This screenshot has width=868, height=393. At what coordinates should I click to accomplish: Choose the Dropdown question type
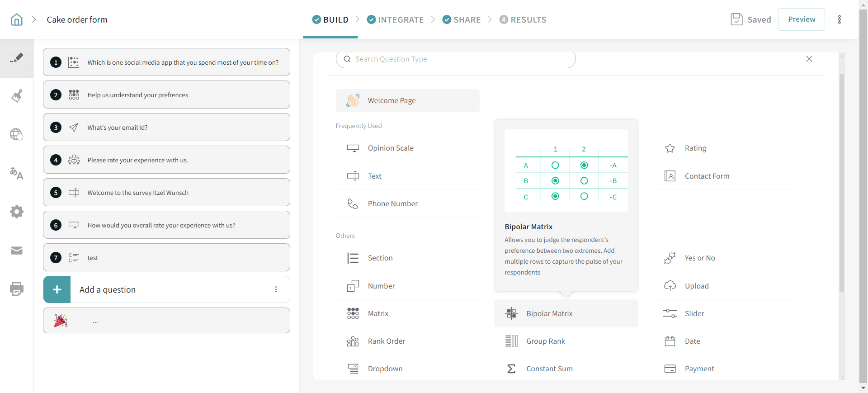385,369
